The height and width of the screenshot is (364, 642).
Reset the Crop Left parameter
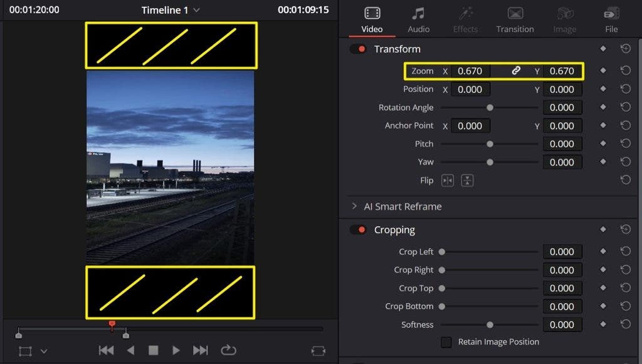point(626,251)
